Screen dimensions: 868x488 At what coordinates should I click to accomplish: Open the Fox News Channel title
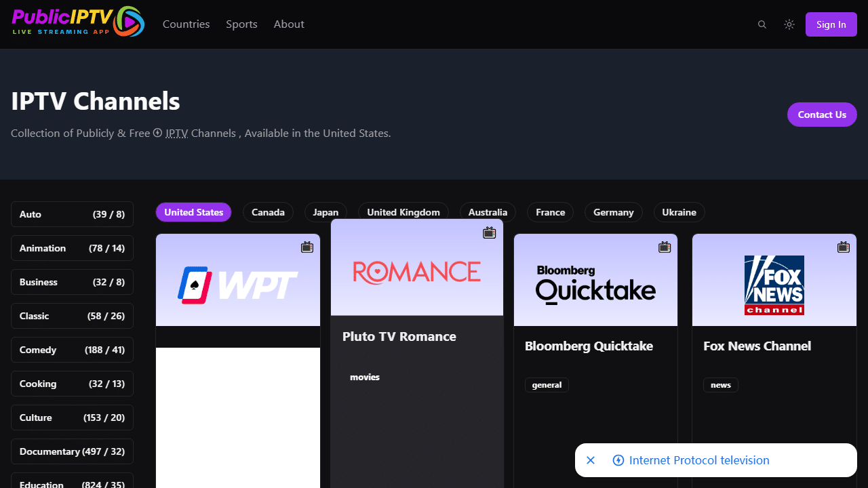(x=757, y=346)
